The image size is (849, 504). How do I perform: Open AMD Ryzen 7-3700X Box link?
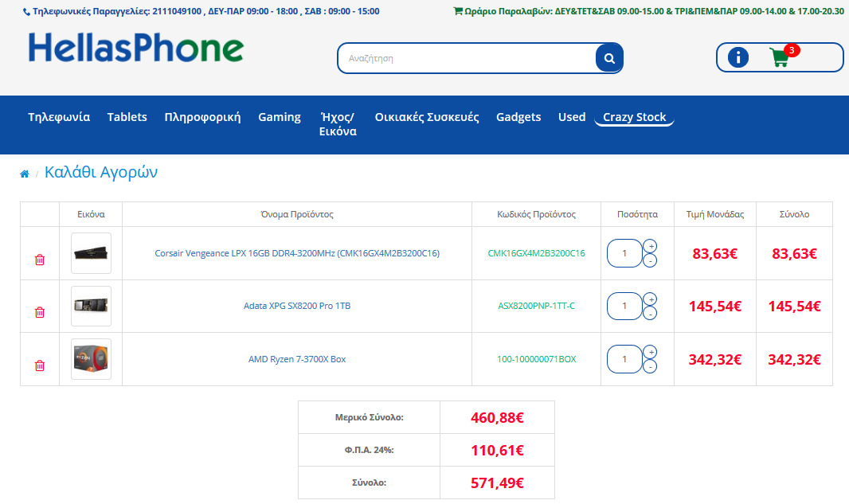click(297, 359)
